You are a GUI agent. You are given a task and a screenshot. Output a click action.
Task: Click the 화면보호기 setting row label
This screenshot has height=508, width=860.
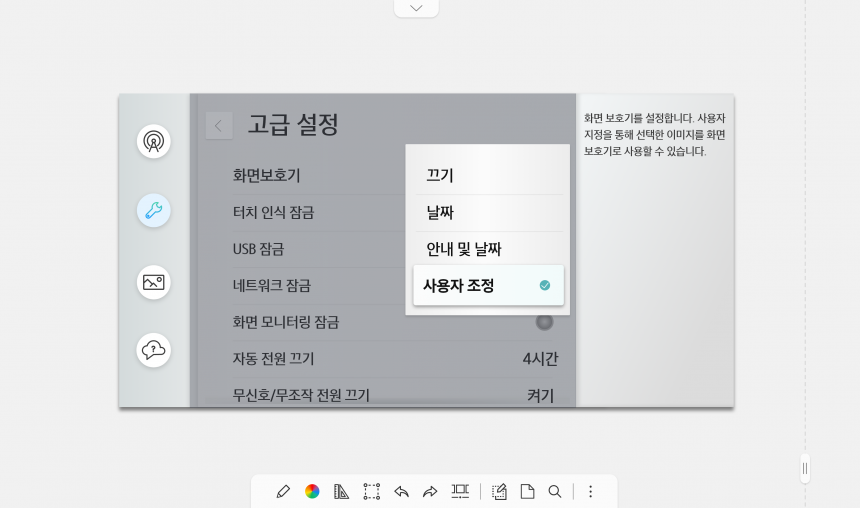click(x=267, y=176)
